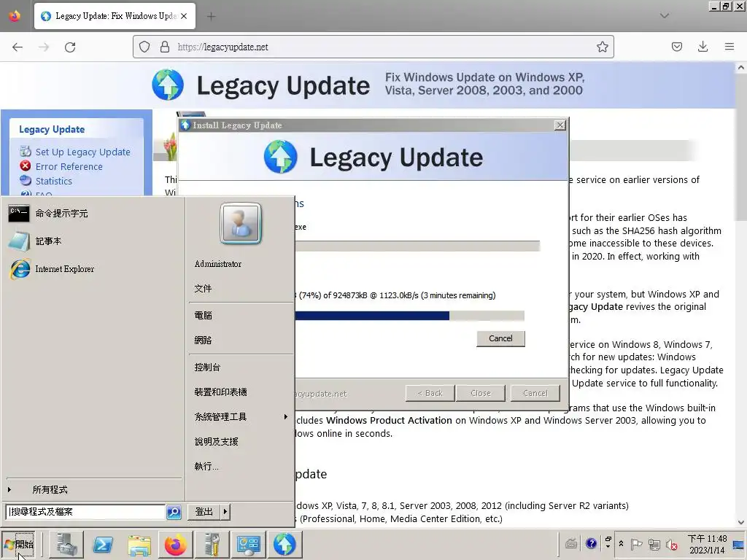Click the disabled Close button in installer

(x=480, y=393)
